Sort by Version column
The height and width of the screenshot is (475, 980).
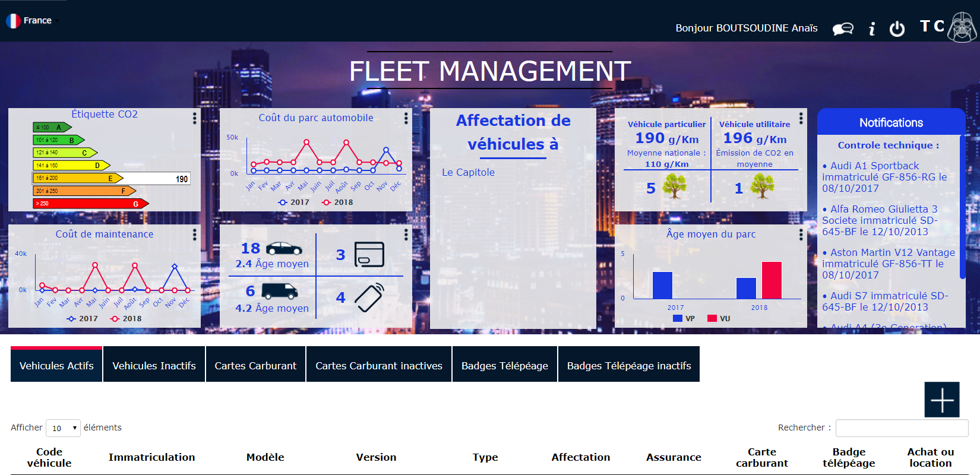coord(376,457)
